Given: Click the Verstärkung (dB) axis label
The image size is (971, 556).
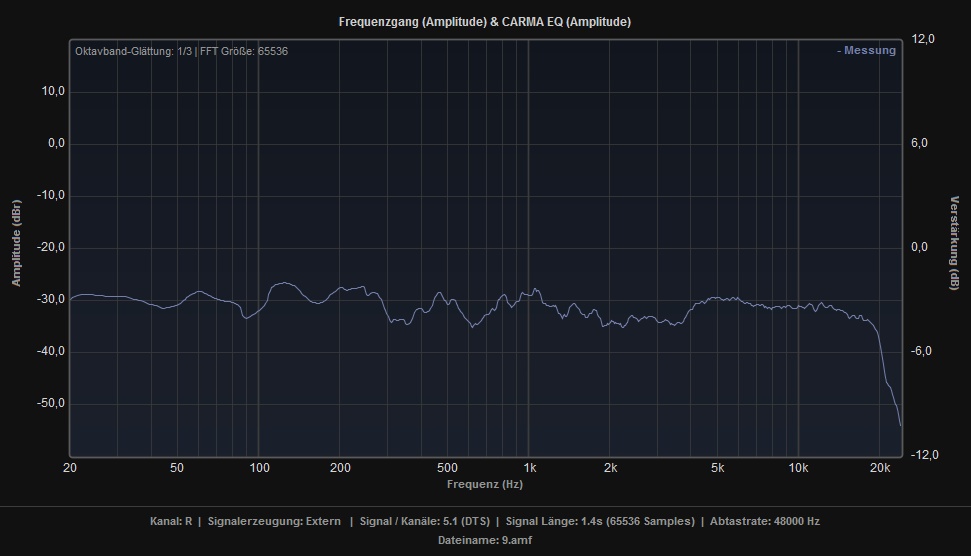Looking at the screenshot, I should coord(954,244).
